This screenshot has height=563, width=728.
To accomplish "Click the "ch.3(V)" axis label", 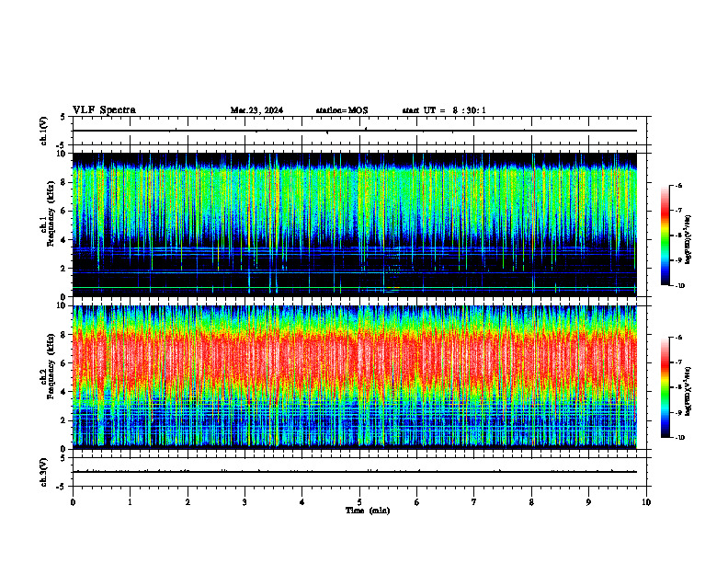I will click(x=44, y=472).
